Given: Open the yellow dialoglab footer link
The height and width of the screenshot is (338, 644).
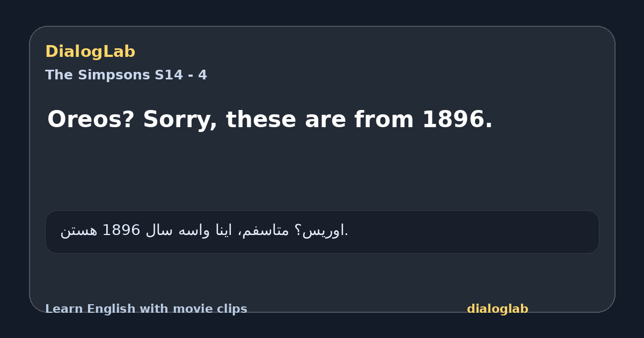Looking at the screenshot, I should pos(497,309).
